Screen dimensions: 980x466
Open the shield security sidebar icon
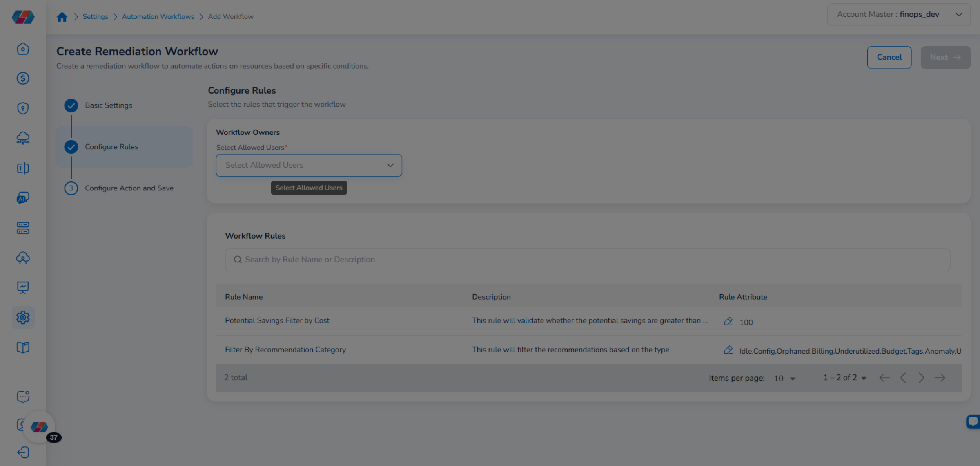[23, 108]
